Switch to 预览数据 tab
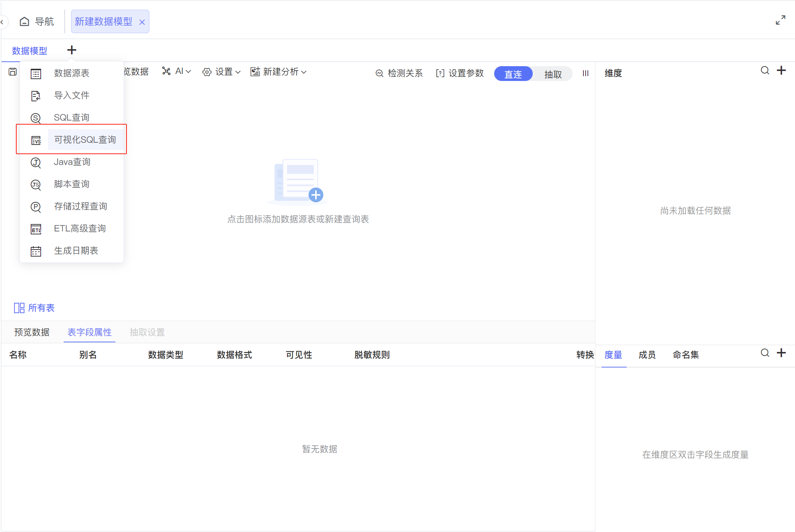The width and height of the screenshot is (795, 532). (32, 332)
